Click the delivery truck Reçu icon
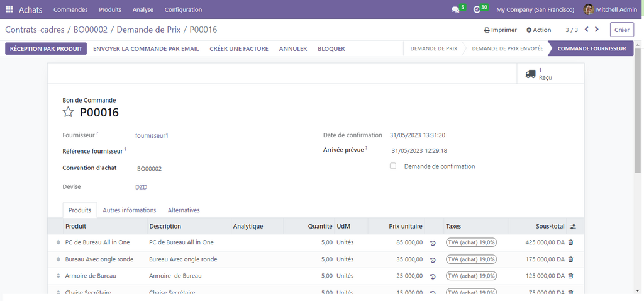The width and height of the screenshot is (644, 301). (x=530, y=74)
